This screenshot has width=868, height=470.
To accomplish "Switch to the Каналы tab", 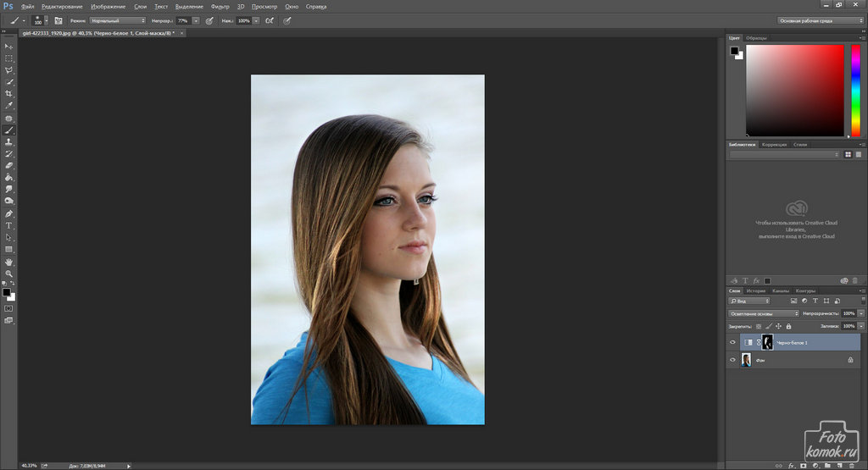I will click(x=781, y=290).
